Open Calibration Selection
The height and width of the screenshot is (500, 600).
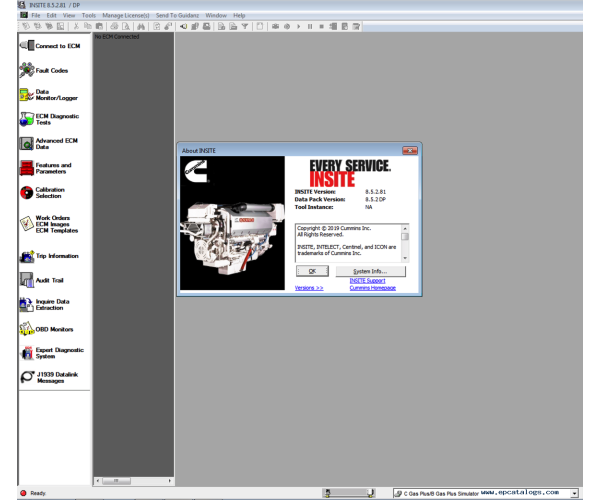(42, 192)
